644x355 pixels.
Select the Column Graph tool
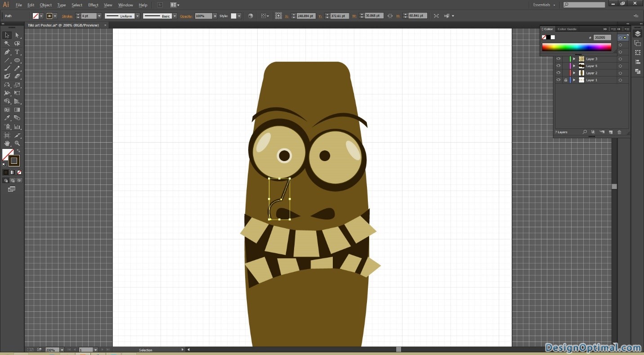tap(17, 127)
